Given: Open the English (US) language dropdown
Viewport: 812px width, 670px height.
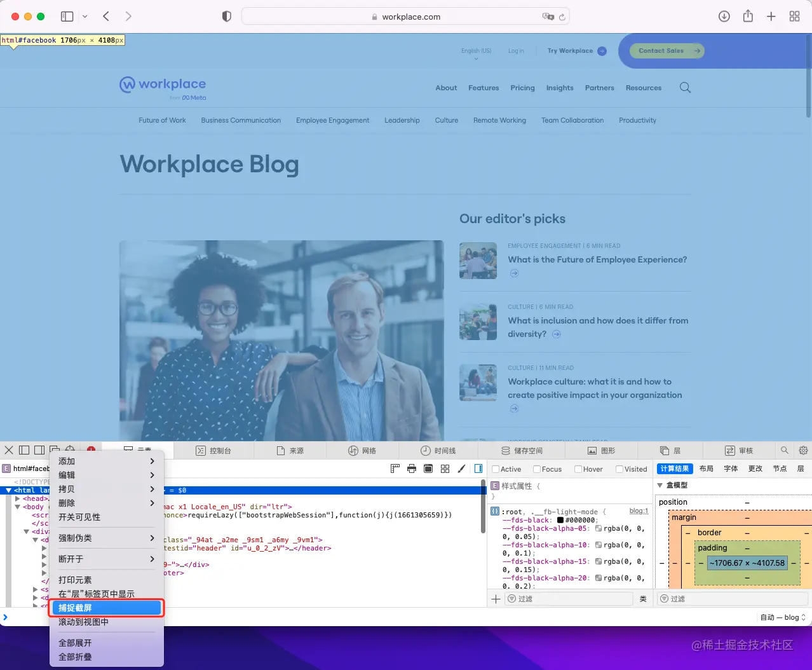Looking at the screenshot, I should pos(476,53).
